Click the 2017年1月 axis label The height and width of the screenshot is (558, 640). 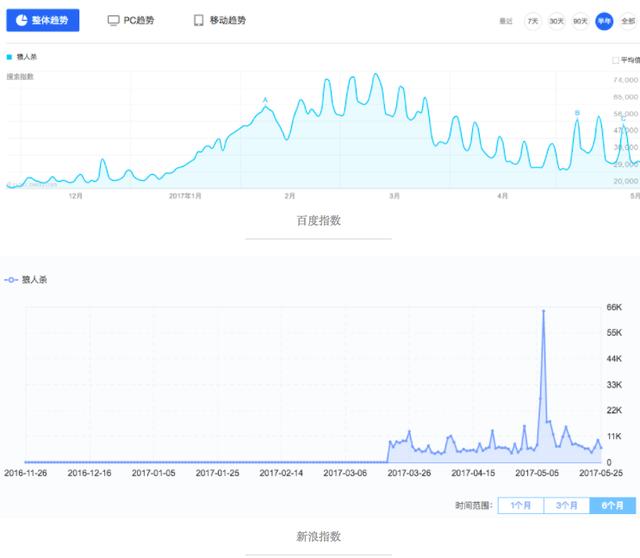click(185, 196)
